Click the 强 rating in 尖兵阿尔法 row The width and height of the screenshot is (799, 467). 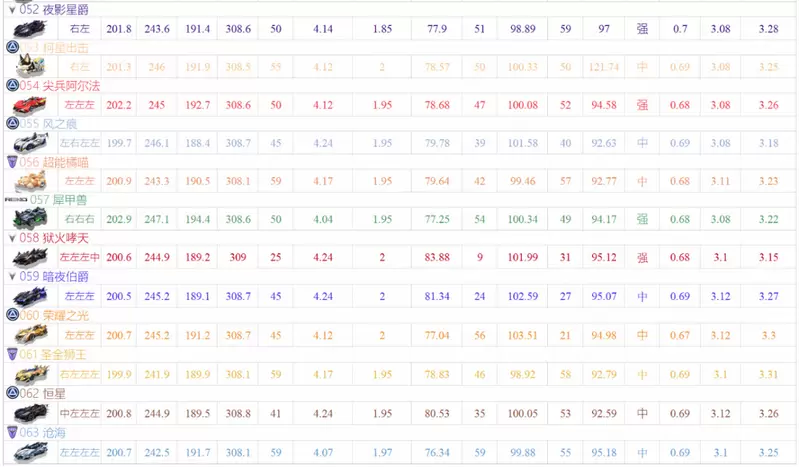(643, 105)
